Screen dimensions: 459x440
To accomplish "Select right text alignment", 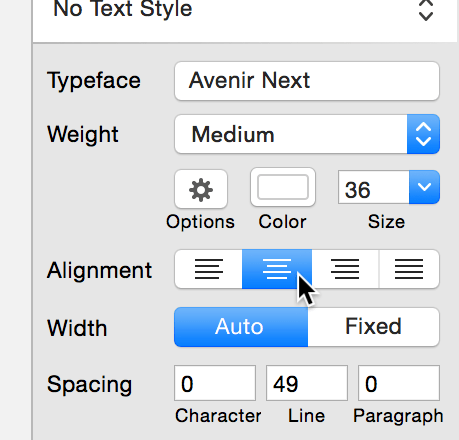I will [x=345, y=269].
